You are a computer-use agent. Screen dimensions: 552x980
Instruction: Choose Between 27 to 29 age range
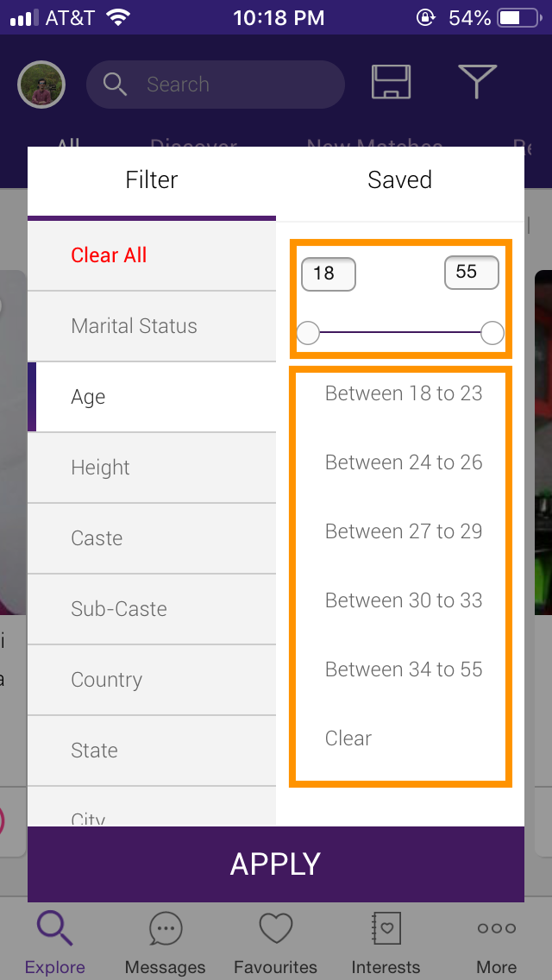(404, 531)
